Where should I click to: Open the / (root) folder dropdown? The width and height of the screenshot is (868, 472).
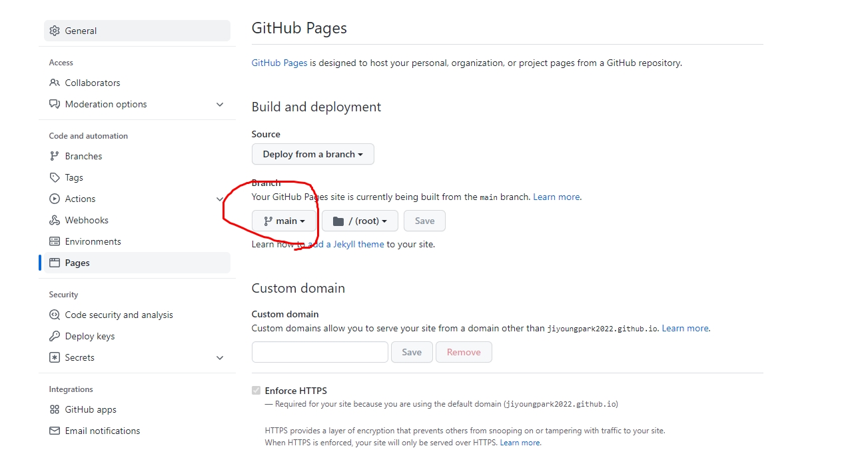pyautogui.click(x=360, y=221)
